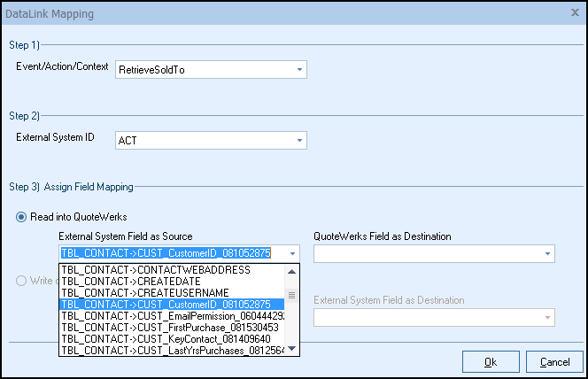Open QuoteWerks Field as Destination dropdown
Viewport: 588px width, 379px height.
coord(546,253)
